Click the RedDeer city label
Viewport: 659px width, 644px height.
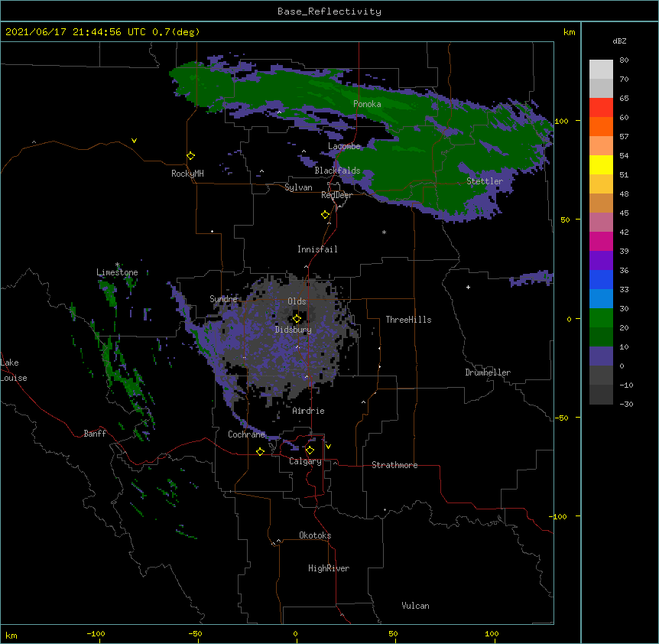[x=336, y=195]
